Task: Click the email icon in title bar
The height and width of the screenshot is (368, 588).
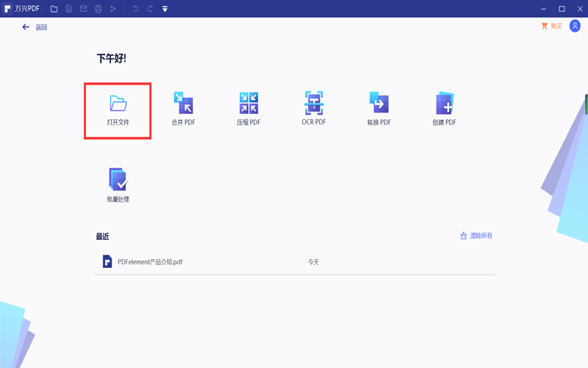Action: click(x=83, y=9)
